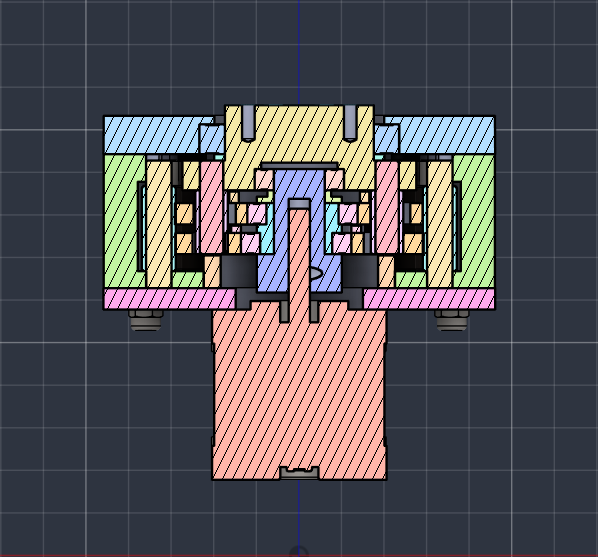Select the tall pink ring section, right
Viewport: 598px width, 557px height.
pyautogui.click(x=387, y=207)
